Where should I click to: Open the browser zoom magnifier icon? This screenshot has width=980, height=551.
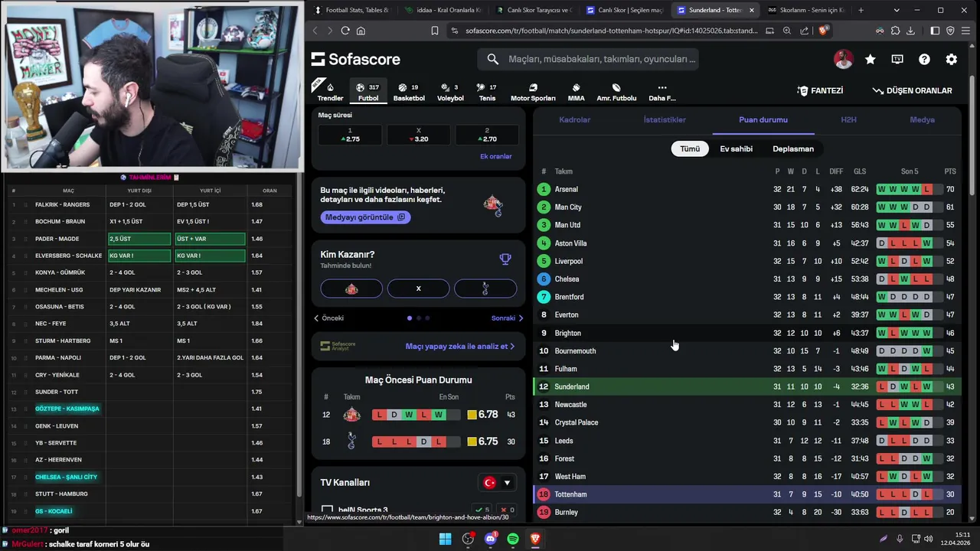tap(787, 31)
